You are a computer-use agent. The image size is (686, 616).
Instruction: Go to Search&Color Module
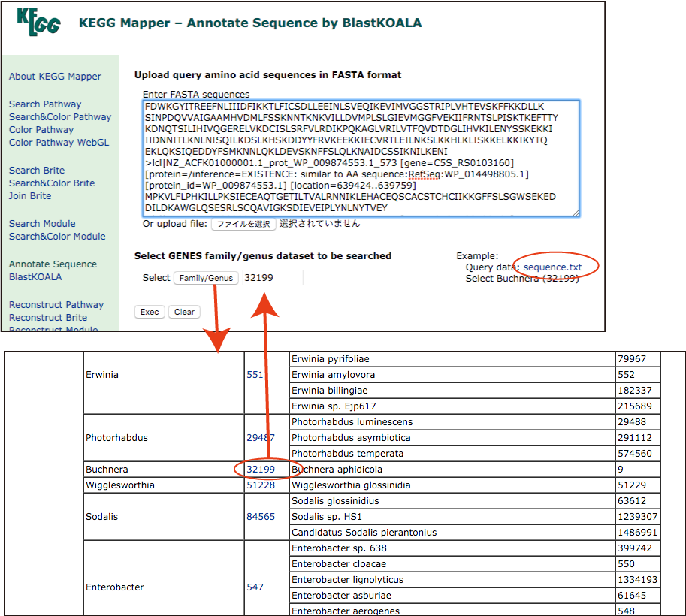(57, 236)
